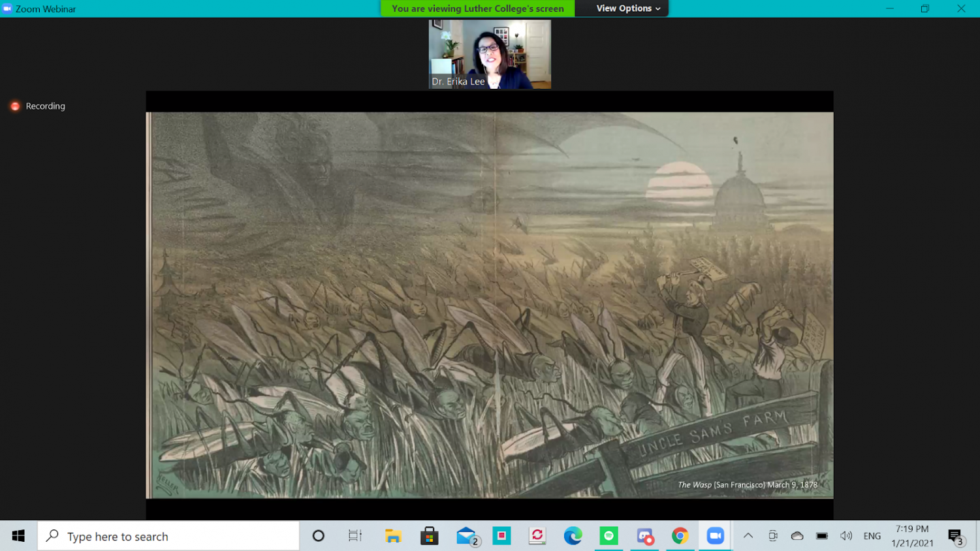The image size is (980, 551).
Task: Open the red sync arrows app
Action: (537, 536)
